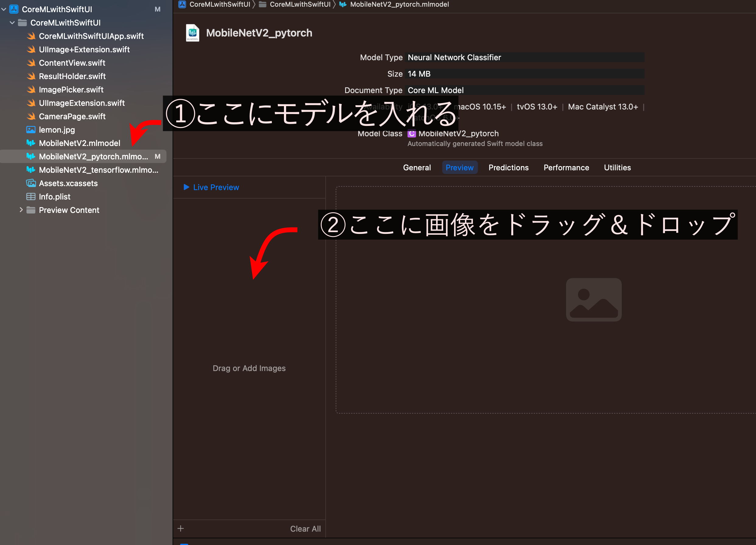This screenshot has height=545, width=756.
Task: Select the Preview tab
Action: (x=459, y=167)
